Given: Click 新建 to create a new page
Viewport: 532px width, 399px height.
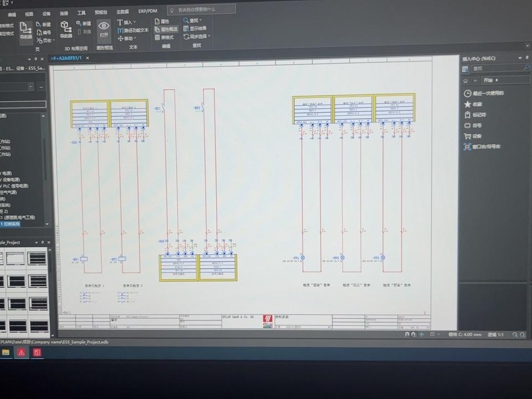Looking at the screenshot, I should tap(43, 24).
